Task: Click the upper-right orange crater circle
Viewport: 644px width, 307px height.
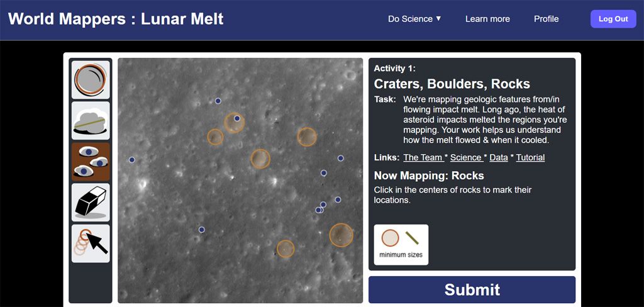Action: click(306, 137)
